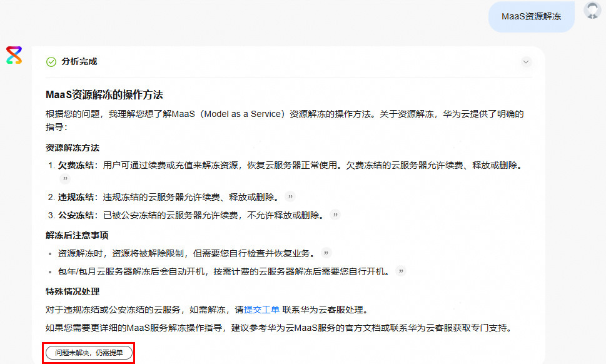Click the colorful assistant logo icon
This screenshot has height=364, width=606.
click(14, 55)
